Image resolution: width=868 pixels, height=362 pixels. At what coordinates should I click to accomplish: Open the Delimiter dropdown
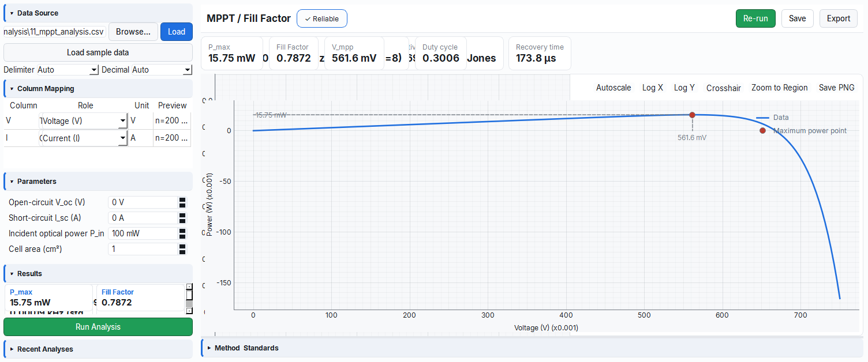click(68, 70)
